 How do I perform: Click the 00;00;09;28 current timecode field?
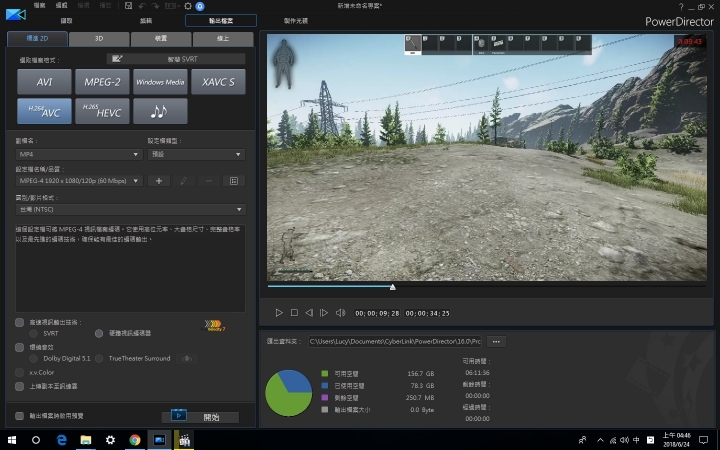pyautogui.click(x=377, y=313)
